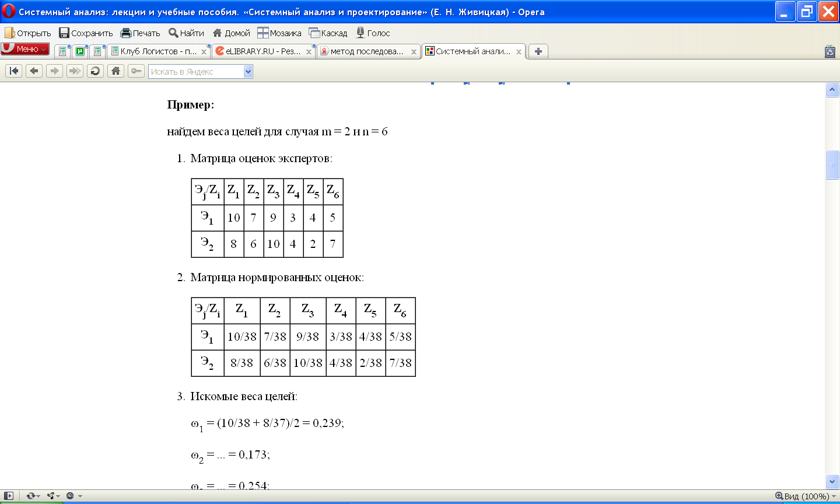
Task: Toggle the side panel from status bar
Action: (9, 496)
